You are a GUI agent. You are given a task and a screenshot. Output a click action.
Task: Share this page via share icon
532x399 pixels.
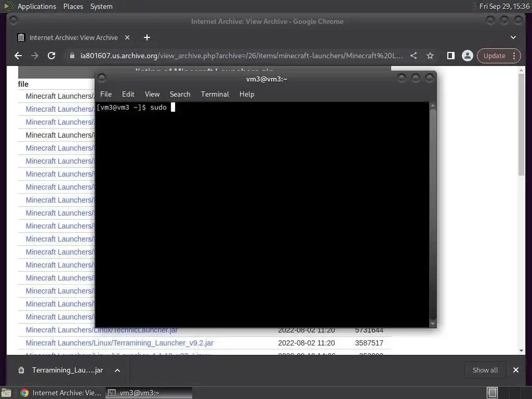tap(413, 56)
